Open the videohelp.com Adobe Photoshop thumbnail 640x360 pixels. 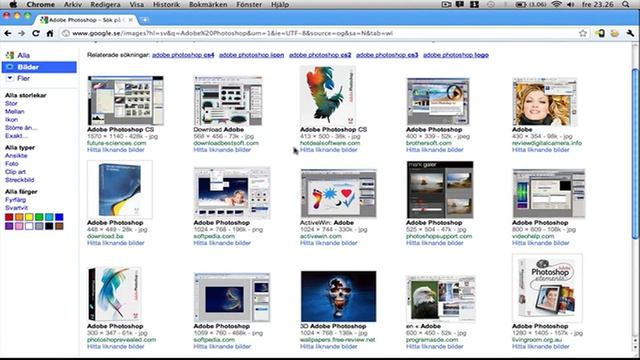549,193
